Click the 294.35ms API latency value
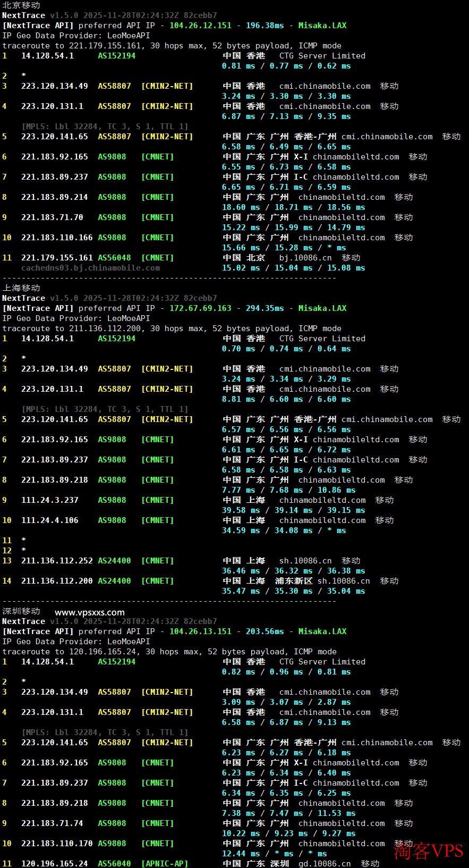The height and width of the screenshot is (868, 469). pos(265,308)
